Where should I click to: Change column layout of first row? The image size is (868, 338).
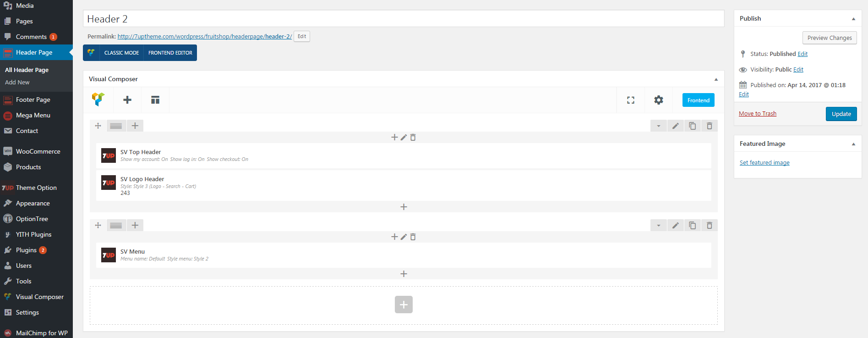coord(116,126)
